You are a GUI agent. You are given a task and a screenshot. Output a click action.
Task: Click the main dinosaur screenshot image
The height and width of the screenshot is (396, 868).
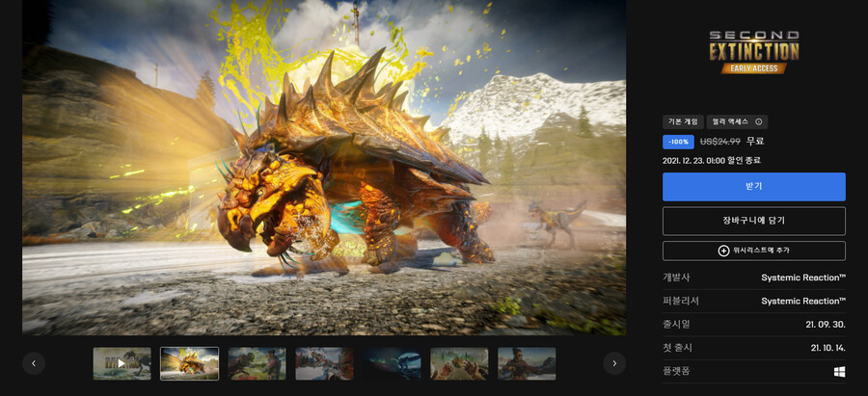click(324, 167)
